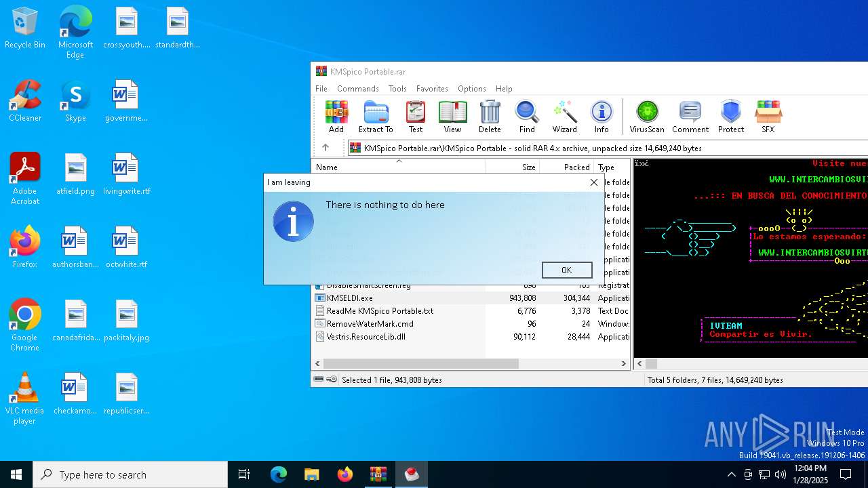Open the Favorites menu
This screenshot has height=488, width=868.
pos(432,89)
